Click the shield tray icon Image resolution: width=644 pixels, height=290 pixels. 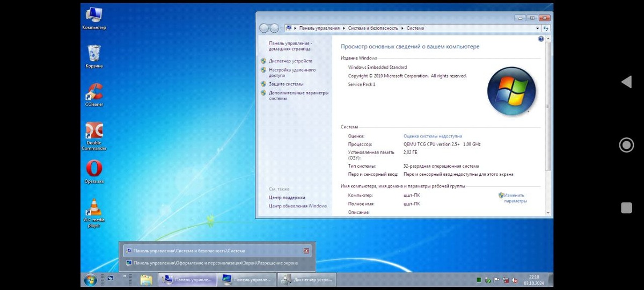point(487,280)
